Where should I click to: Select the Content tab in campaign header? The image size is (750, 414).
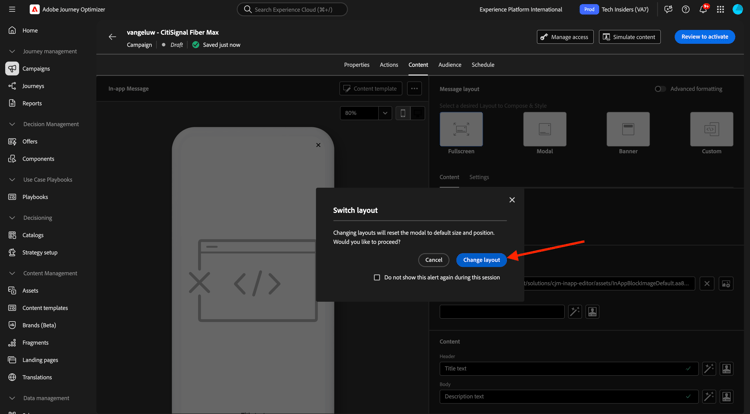point(418,65)
